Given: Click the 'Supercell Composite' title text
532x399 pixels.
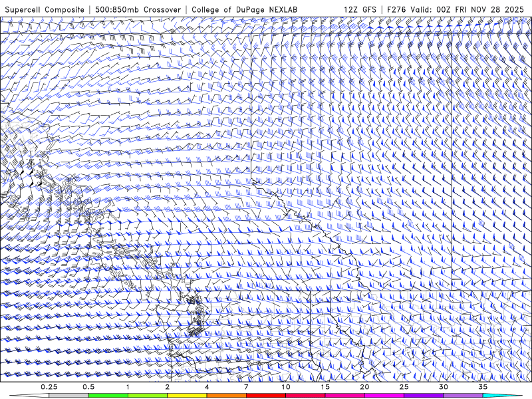Looking at the screenshot, I should (45, 9).
